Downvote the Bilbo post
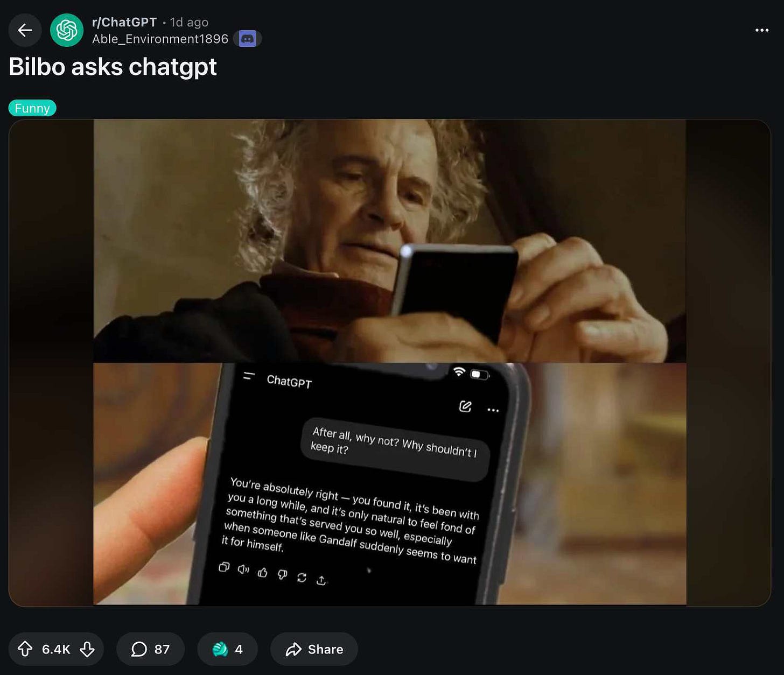The height and width of the screenshot is (675, 784). pos(87,649)
